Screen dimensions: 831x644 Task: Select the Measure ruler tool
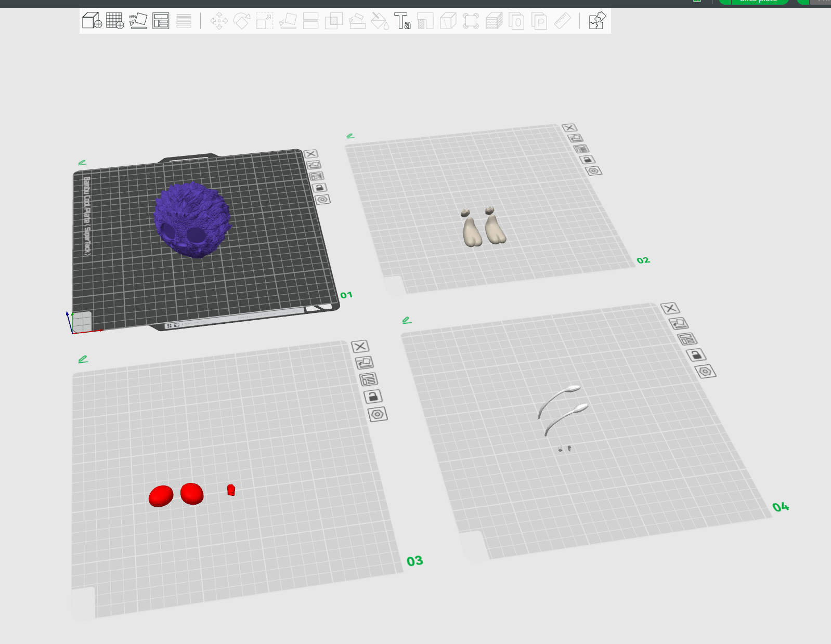pos(562,21)
